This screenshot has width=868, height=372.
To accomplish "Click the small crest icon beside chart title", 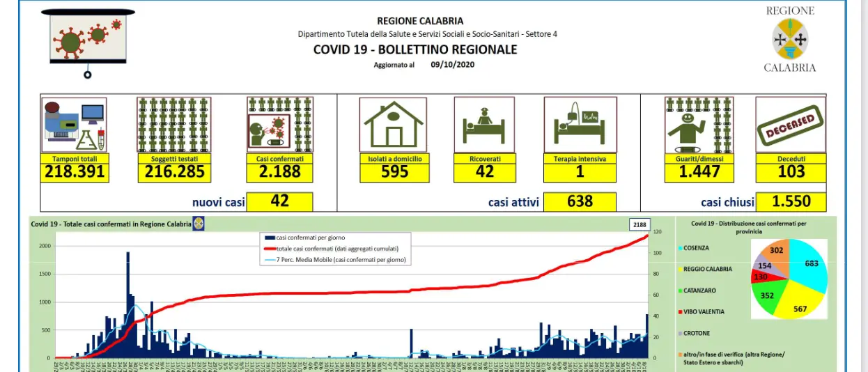I will (x=198, y=224).
